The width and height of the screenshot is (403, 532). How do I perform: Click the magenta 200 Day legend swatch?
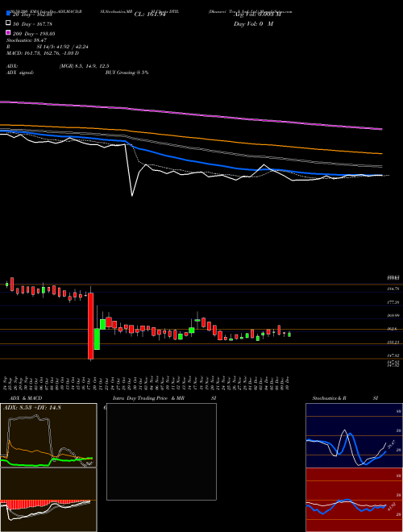coord(9,33)
